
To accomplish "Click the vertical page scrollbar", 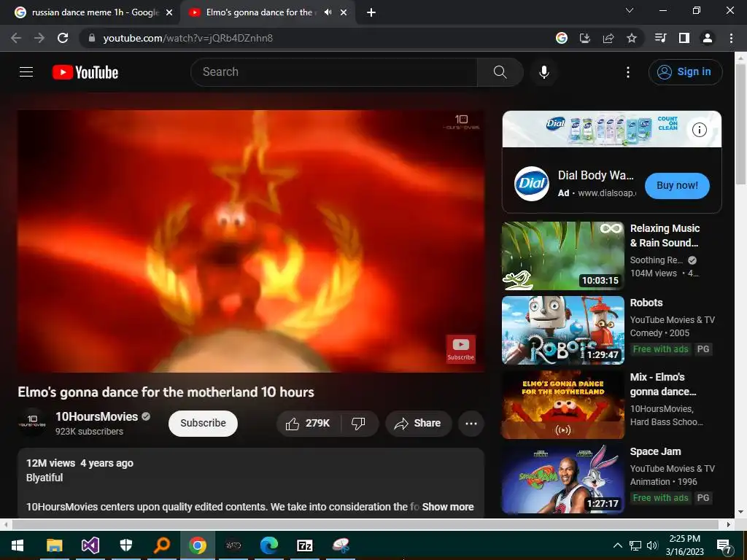I will [x=741, y=124].
